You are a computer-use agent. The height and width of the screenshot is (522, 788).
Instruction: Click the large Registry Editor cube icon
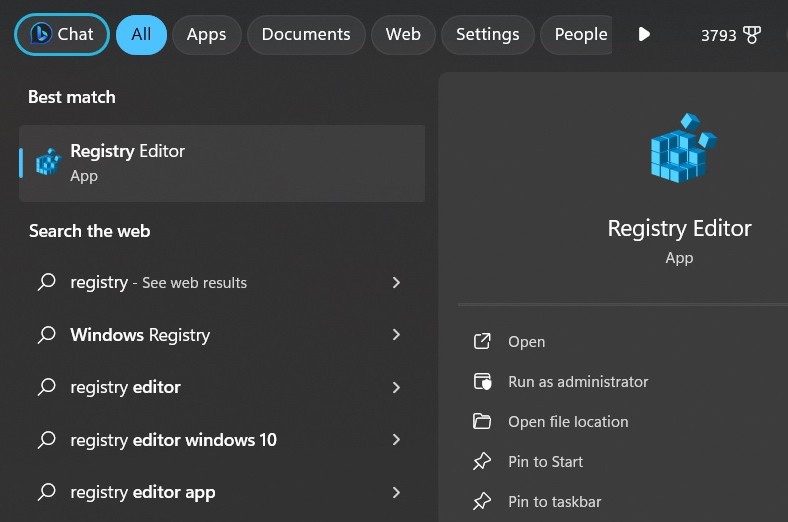click(683, 148)
